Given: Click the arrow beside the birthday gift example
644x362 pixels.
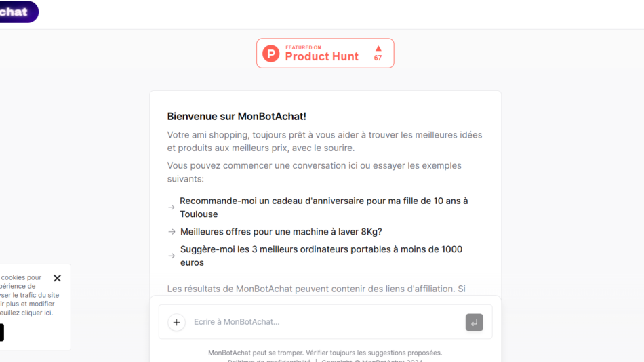Looking at the screenshot, I should pyautogui.click(x=172, y=207).
